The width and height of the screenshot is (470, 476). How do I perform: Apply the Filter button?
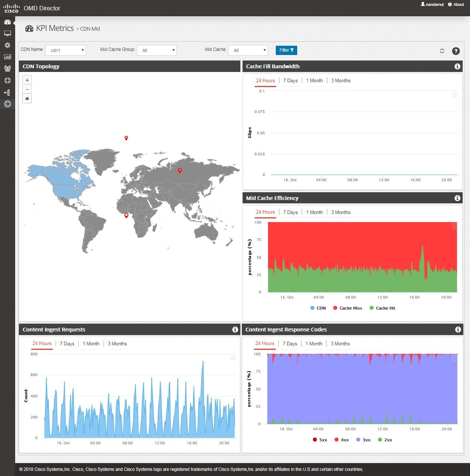point(287,50)
